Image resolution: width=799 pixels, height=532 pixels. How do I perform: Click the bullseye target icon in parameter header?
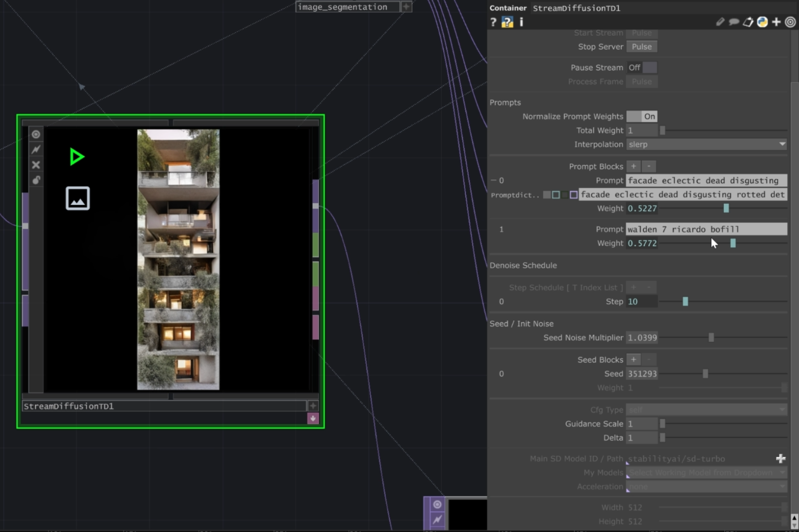tap(791, 22)
